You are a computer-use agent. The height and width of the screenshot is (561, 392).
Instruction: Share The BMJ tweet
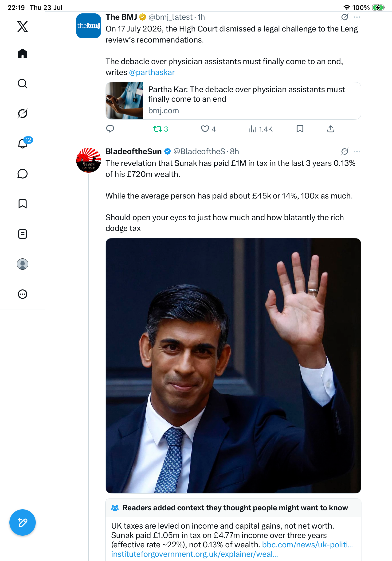[x=331, y=129]
